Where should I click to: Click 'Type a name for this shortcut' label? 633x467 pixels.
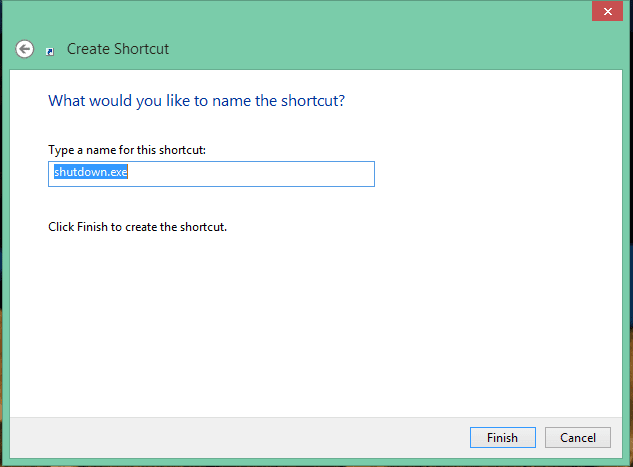click(x=127, y=150)
